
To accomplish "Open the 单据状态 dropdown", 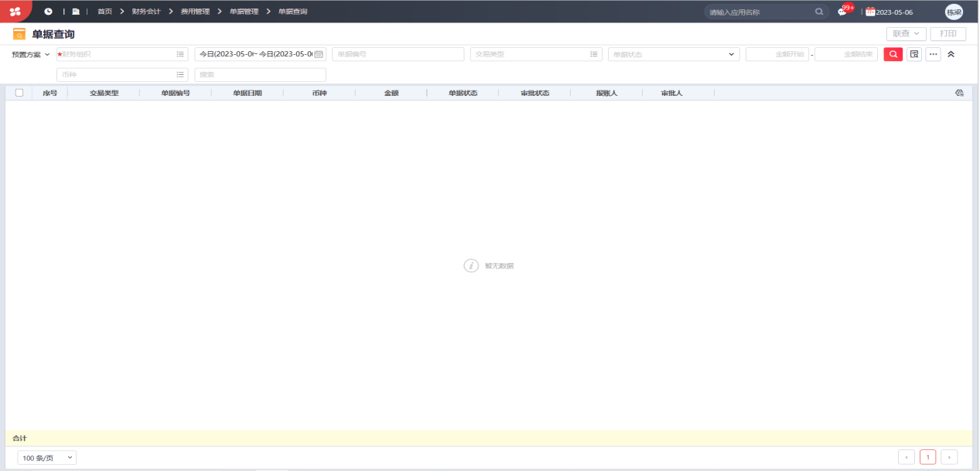I will pos(674,54).
